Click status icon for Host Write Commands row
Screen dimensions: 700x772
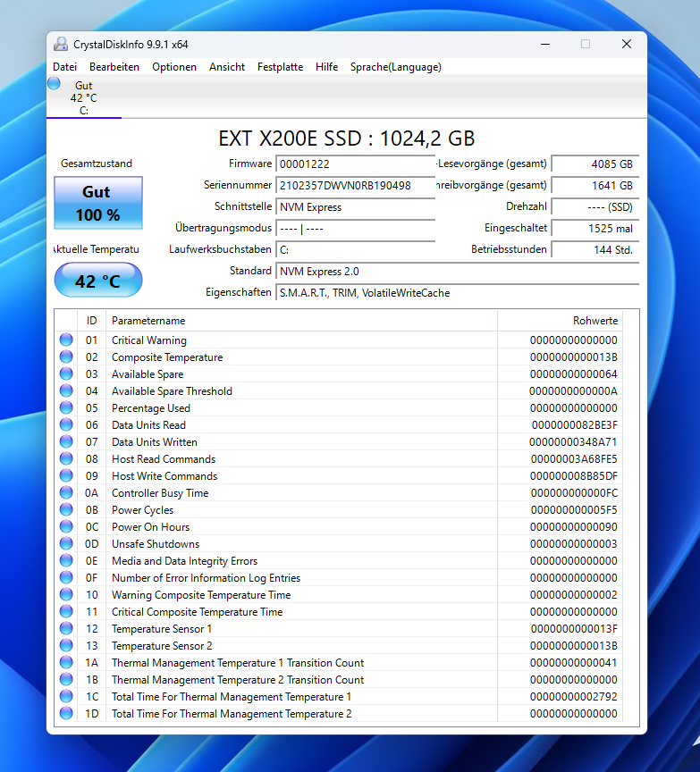click(66, 475)
